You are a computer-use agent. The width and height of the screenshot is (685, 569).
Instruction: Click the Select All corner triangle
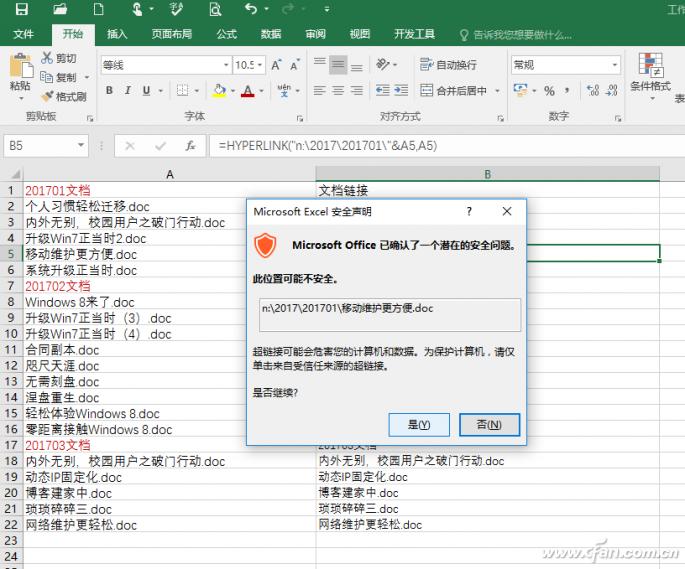15,174
